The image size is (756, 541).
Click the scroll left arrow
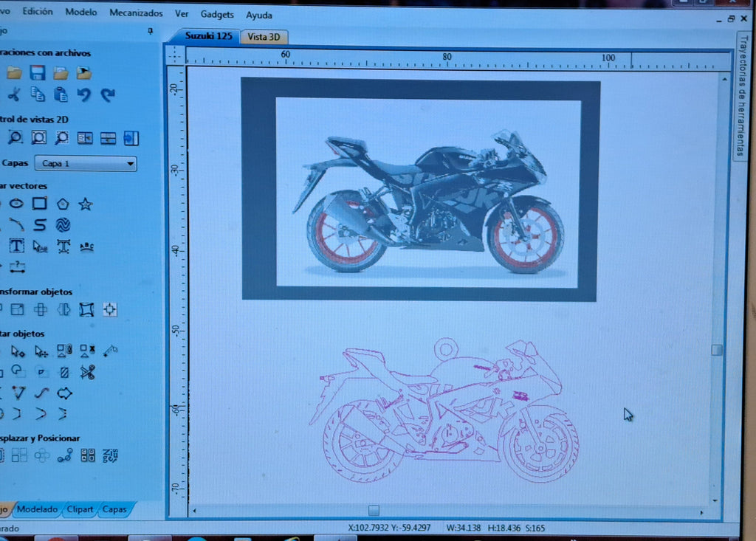coord(194,511)
